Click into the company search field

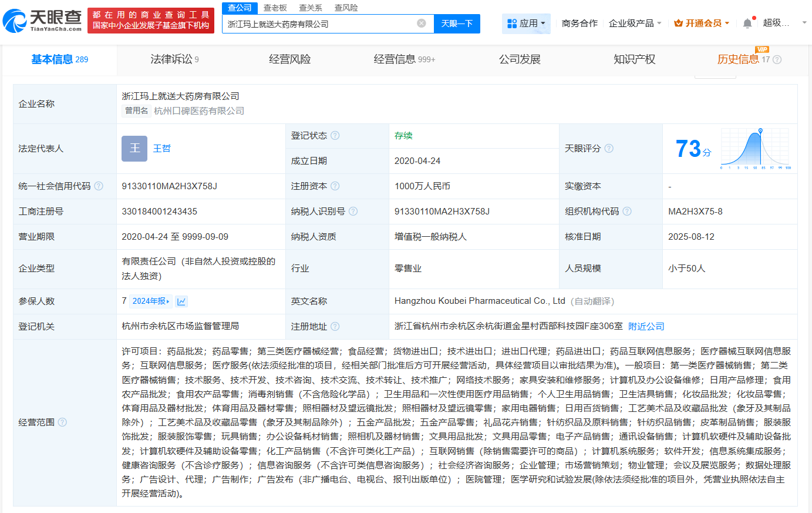320,24
